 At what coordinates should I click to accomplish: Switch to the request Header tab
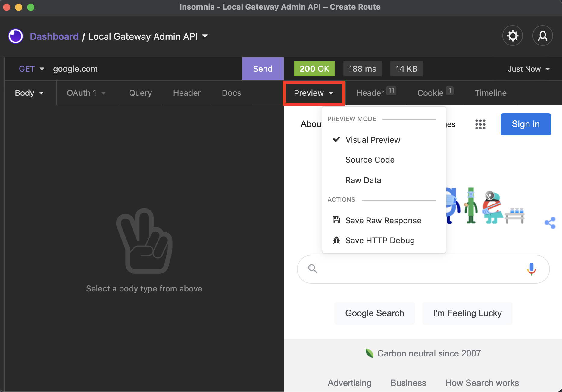tap(187, 93)
